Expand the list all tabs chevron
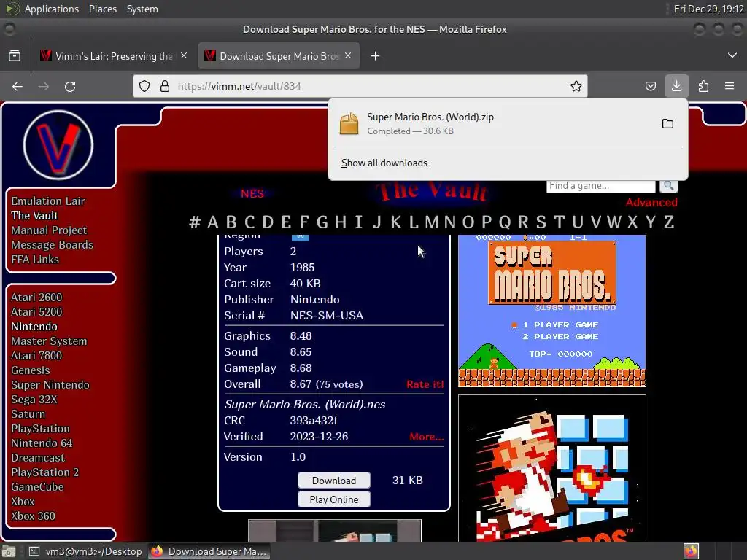 [x=732, y=55]
